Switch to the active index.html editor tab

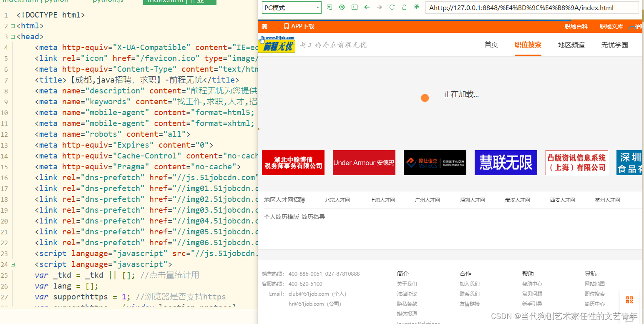pyautogui.click(x=179, y=1)
